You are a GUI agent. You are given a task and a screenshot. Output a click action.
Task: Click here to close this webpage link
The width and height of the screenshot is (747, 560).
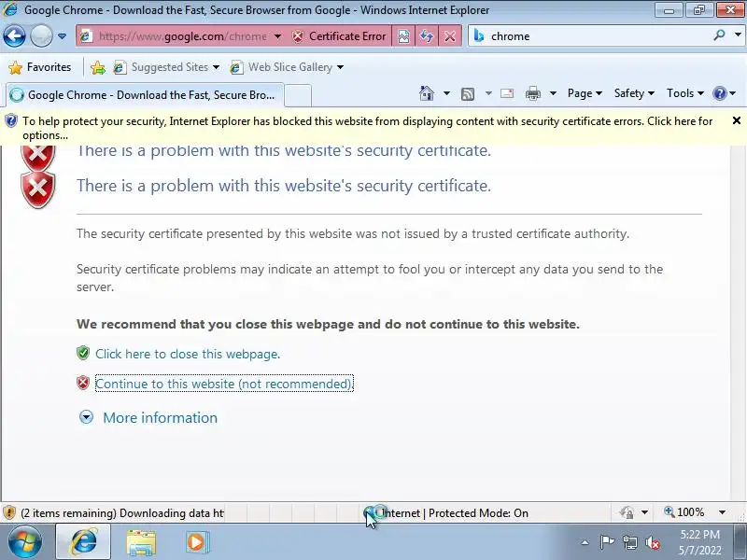click(188, 354)
